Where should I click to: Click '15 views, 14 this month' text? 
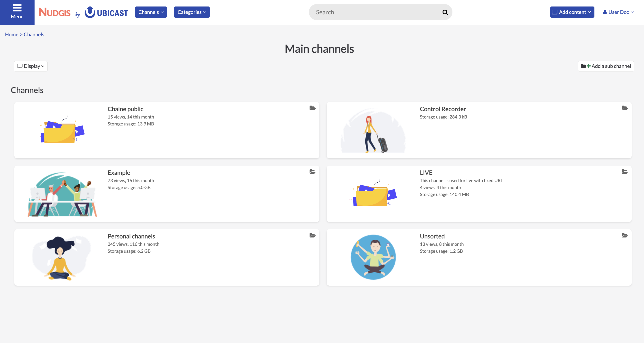click(x=131, y=117)
